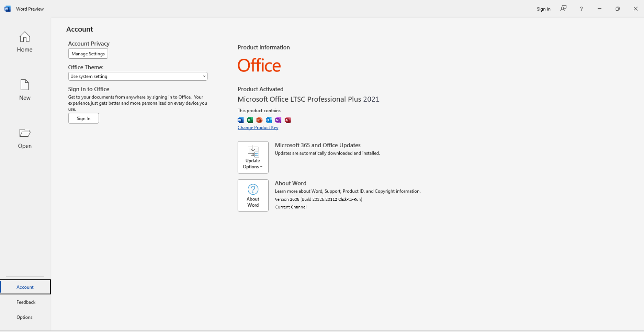Click the Microsoft 365 and Office Updates heading

[x=317, y=145]
